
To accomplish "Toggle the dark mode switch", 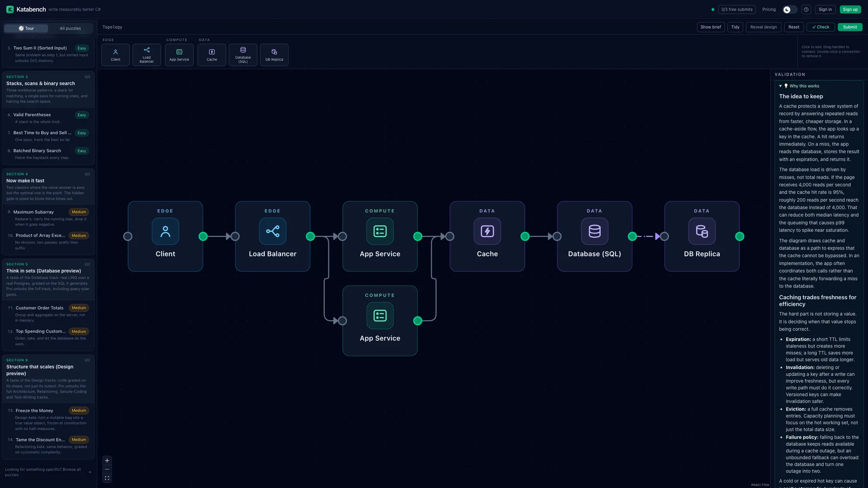I will [789, 9].
